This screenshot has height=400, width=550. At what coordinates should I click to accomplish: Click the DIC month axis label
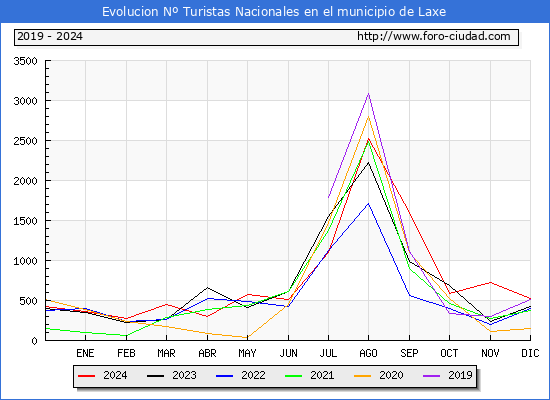(530, 353)
